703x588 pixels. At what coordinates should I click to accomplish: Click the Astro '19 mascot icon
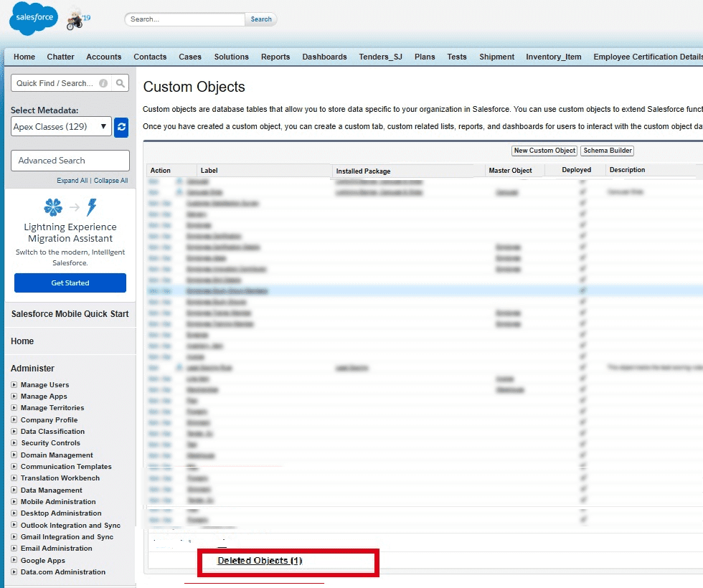(x=78, y=19)
